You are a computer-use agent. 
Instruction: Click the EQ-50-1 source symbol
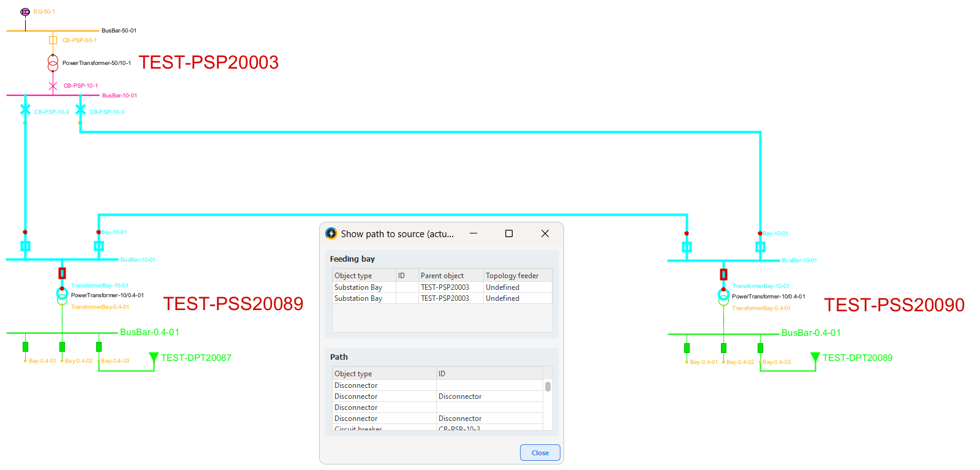point(25,12)
